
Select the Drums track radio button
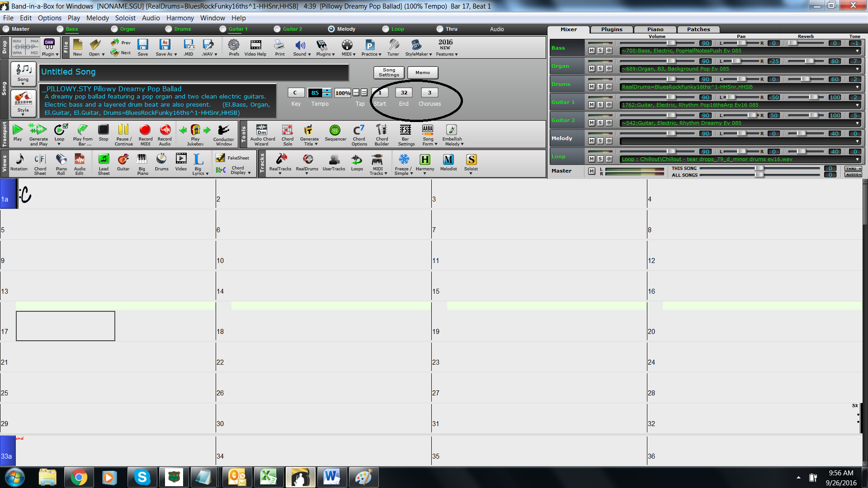pyautogui.click(x=169, y=29)
